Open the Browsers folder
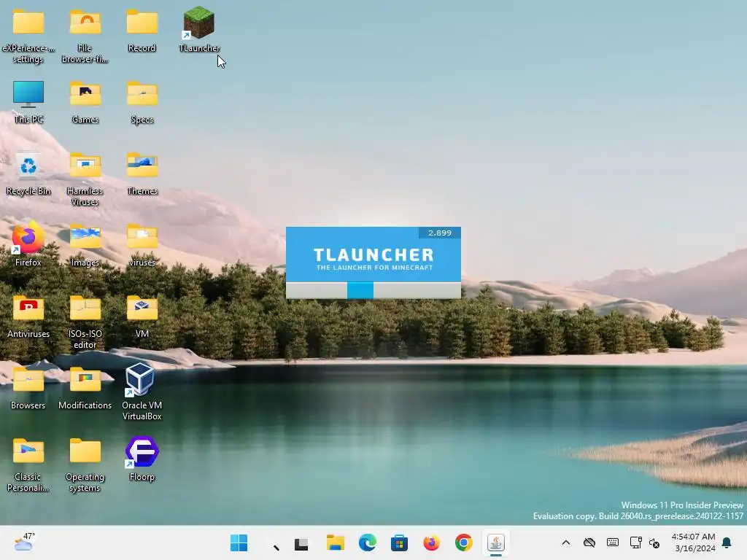 pyautogui.click(x=28, y=387)
